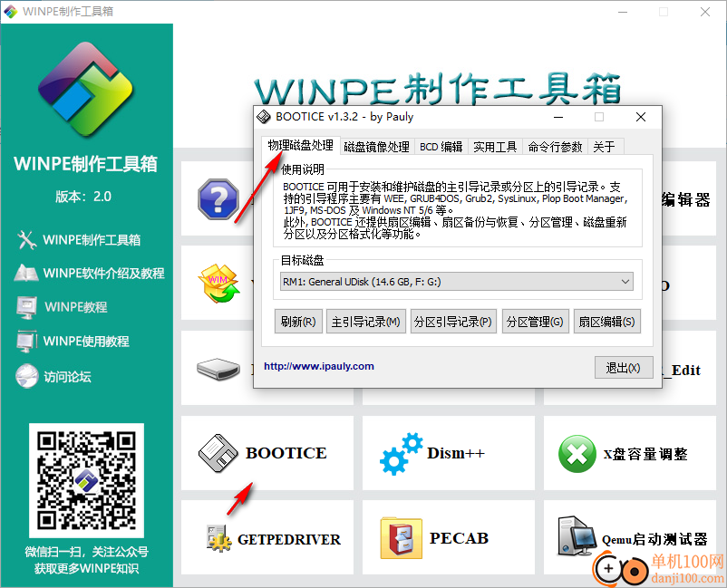
Task: Click the monitor icon beside WINPE使用教程
Action: [26, 342]
